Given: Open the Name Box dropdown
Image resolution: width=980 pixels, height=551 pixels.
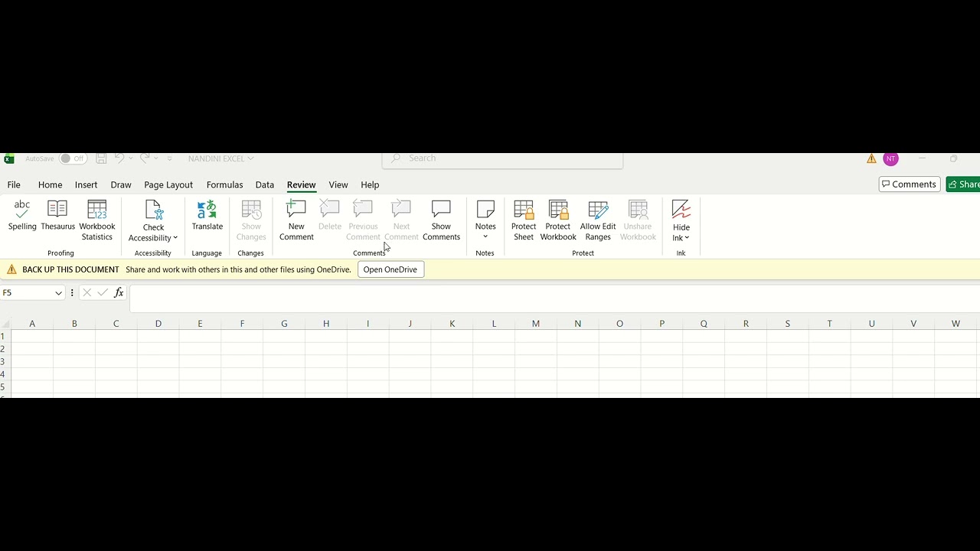Looking at the screenshot, I should click(x=58, y=293).
